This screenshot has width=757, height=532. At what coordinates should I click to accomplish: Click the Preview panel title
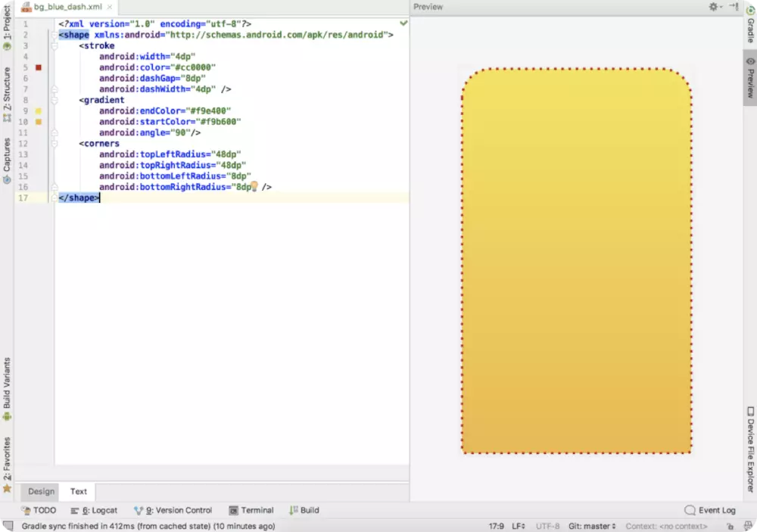pos(428,7)
